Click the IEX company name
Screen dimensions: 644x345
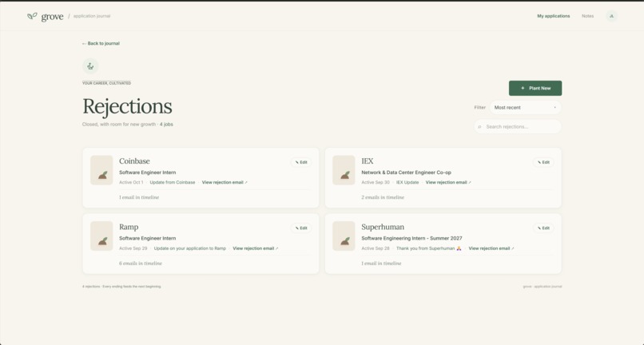coord(368,161)
